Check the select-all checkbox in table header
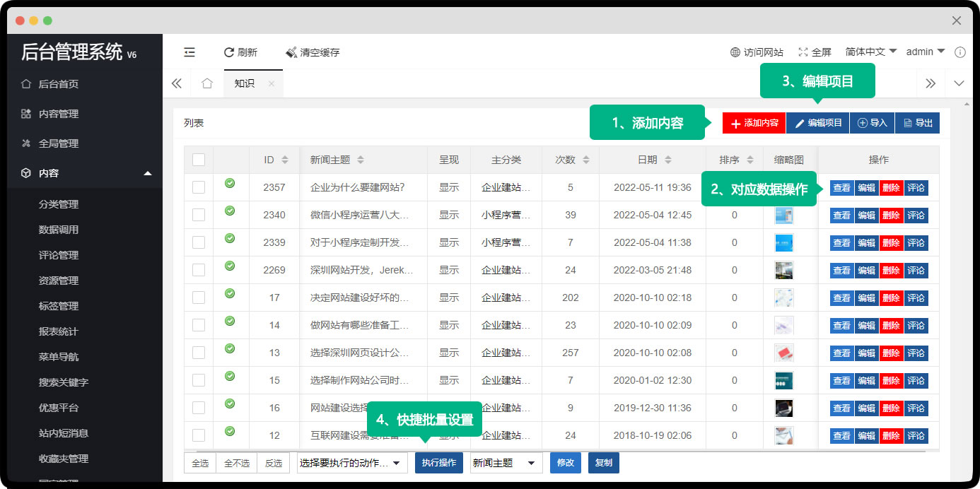Viewport: 980px width, 489px height. (199, 159)
